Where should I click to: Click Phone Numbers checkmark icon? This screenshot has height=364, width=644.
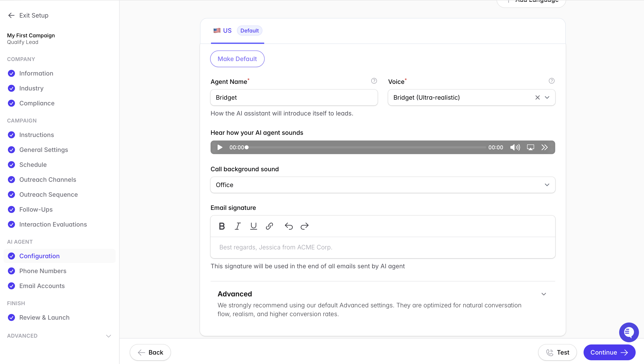point(11,271)
